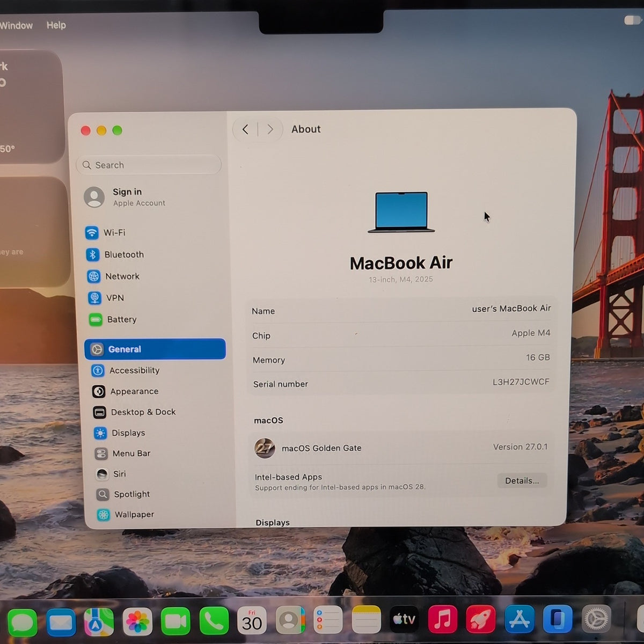Go forward using the right chevron
The width and height of the screenshot is (644, 644).
[270, 129]
